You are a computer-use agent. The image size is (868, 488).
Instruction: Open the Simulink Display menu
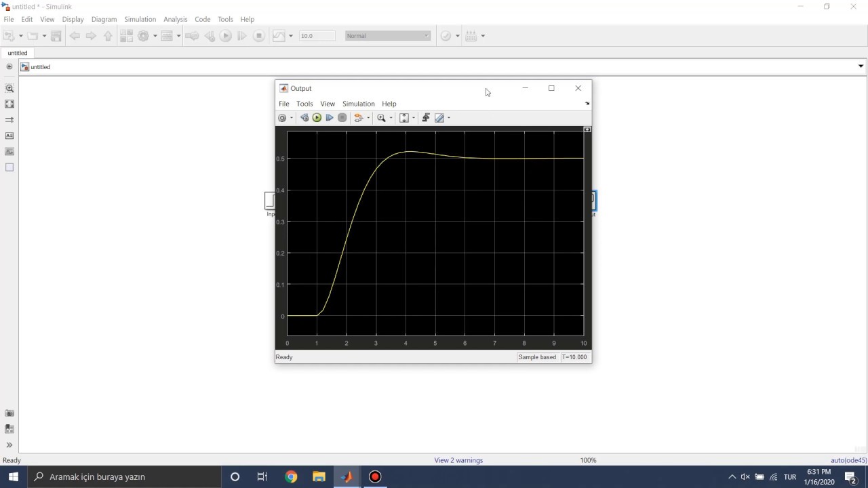click(x=73, y=19)
